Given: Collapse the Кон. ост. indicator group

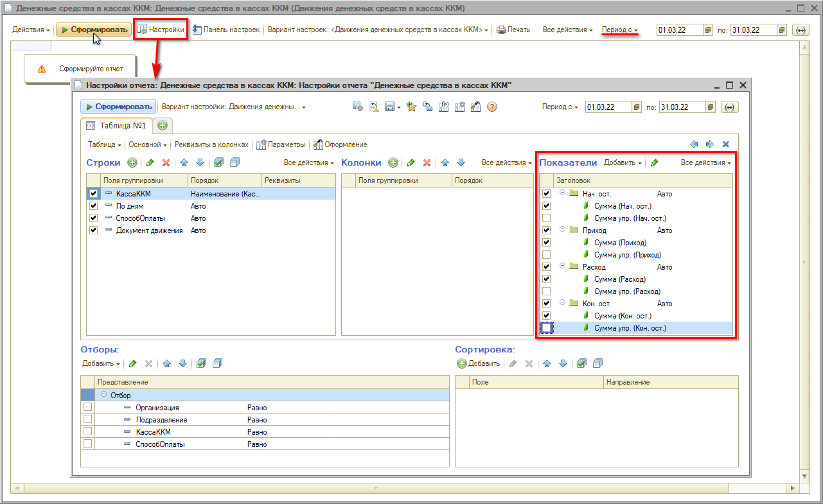Looking at the screenshot, I should [x=562, y=303].
